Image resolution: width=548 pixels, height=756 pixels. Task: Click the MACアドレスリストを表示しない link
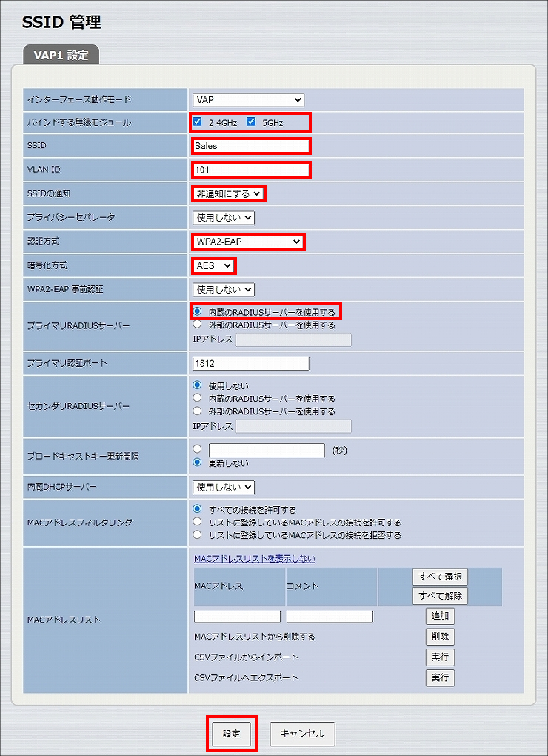[x=254, y=558]
